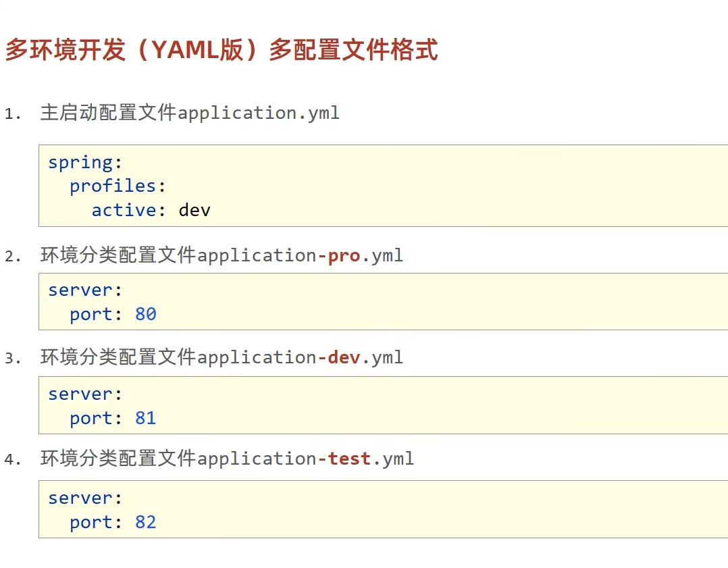Click the port value 80
Screen dimensions: 728x568
click(146, 314)
